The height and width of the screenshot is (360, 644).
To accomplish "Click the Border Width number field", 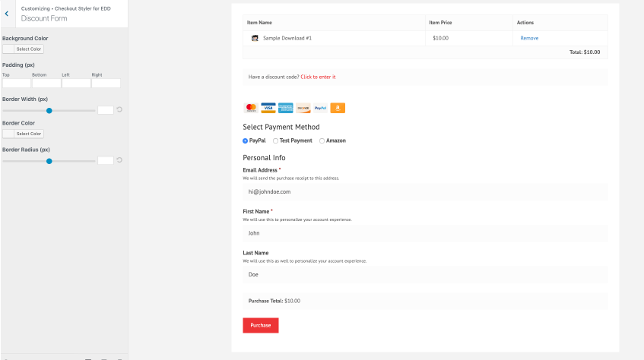I will 106,110.
